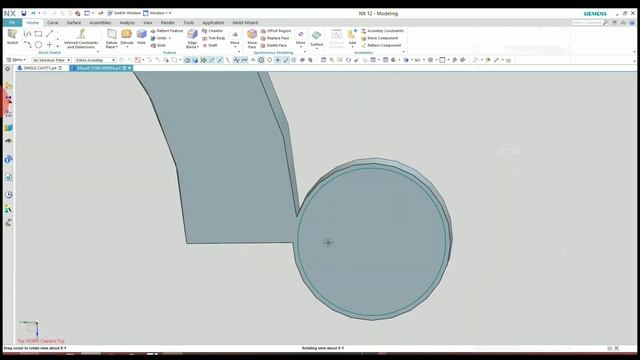Select the Circle sketch tool
Screen dimensions: 640x360
point(38,44)
